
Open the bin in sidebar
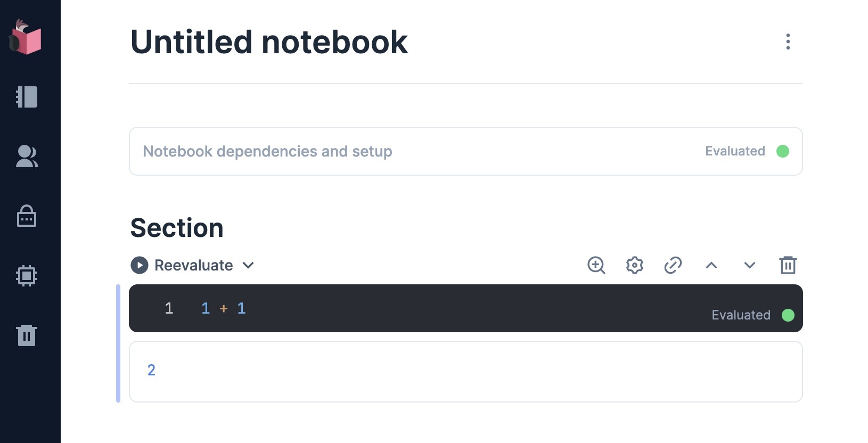27,335
